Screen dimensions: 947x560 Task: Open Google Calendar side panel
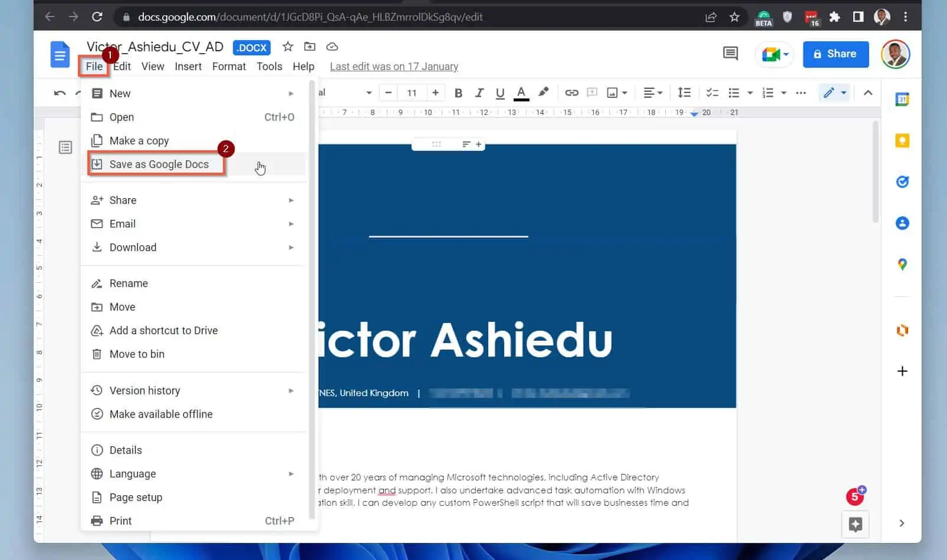point(902,100)
